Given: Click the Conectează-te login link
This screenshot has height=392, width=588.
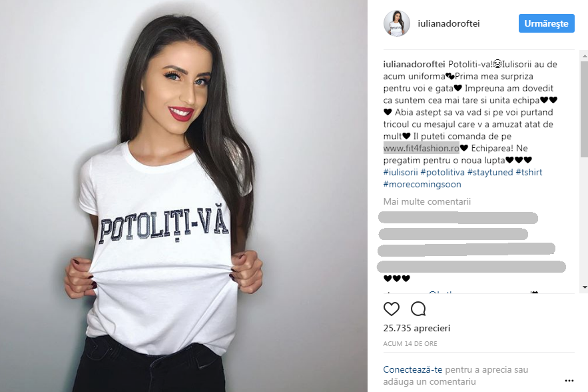Looking at the screenshot, I should [x=412, y=370].
